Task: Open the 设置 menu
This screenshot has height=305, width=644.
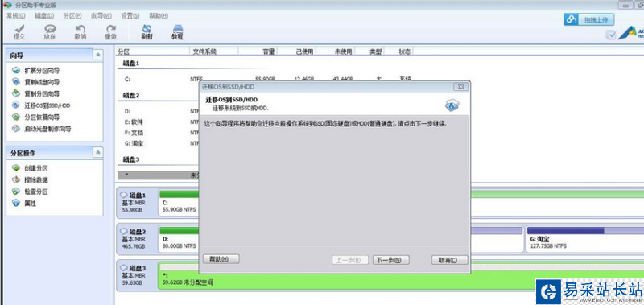Action: tap(130, 15)
